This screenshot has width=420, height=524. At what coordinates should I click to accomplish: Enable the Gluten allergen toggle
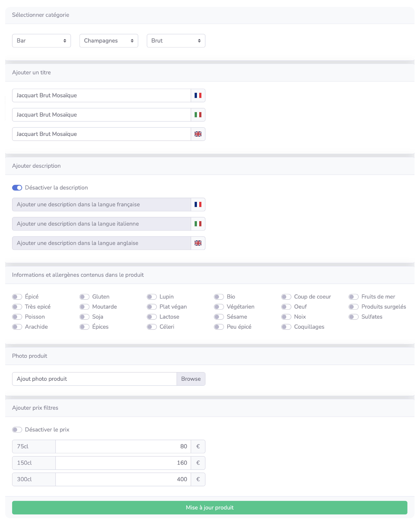coord(84,297)
